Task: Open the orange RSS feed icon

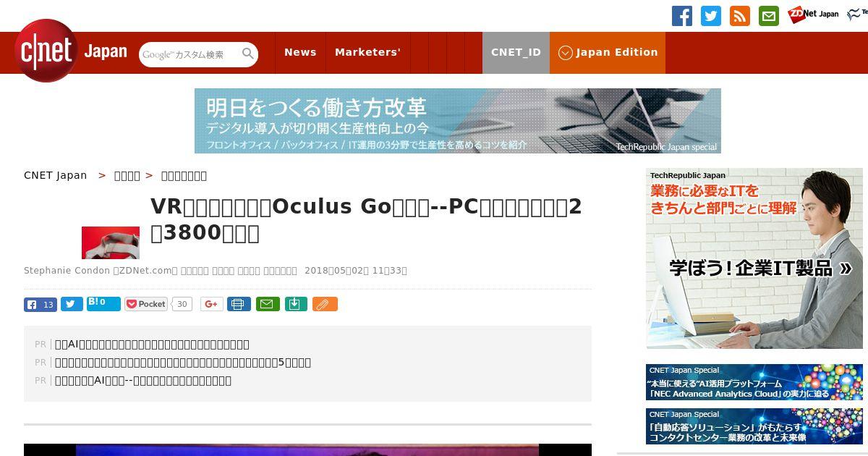Action: click(740, 16)
